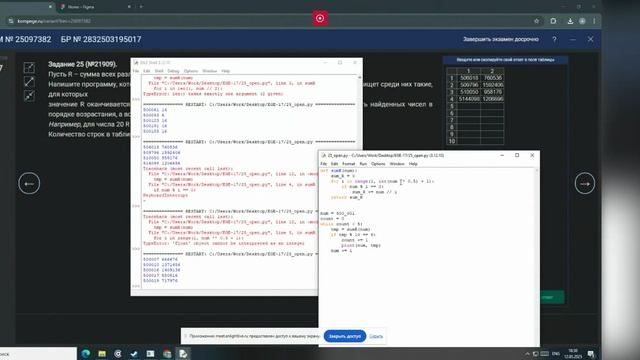Select answer table cell containing 509796
The height and width of the screenshot is (360, 640).
[x=469, y=85]
